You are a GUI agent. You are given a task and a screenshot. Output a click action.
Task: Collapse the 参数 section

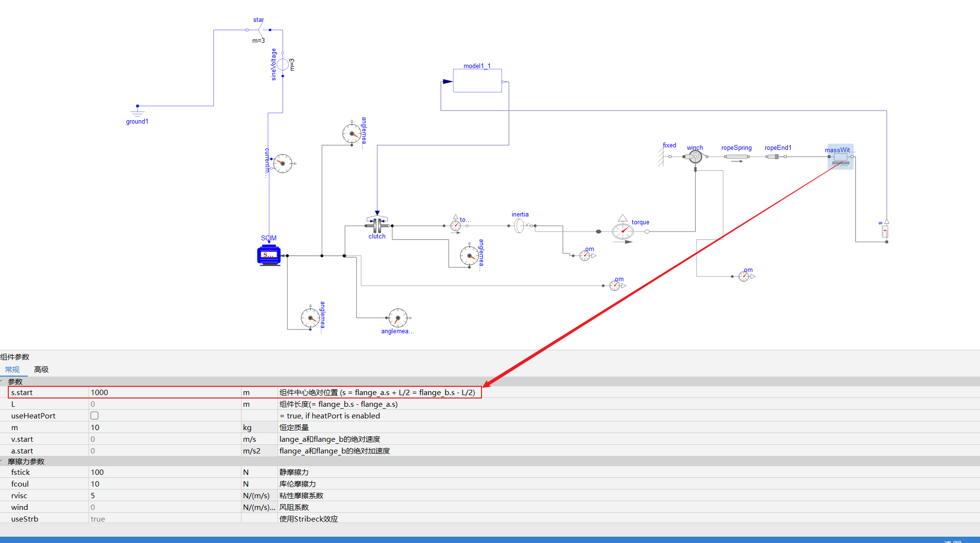[3, 381]
